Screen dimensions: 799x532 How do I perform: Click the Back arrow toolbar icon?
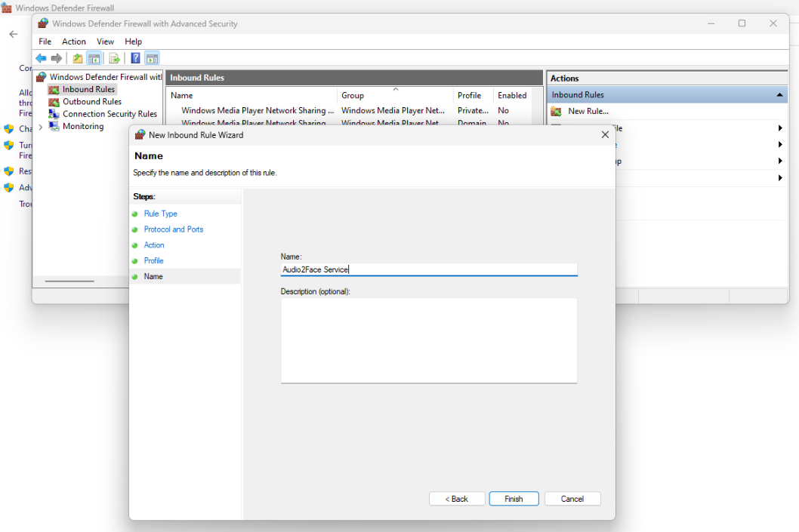[x=42, y=59]
